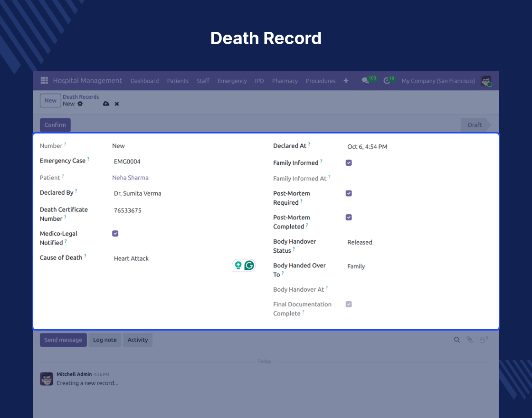The width and height of the screenshot is (532, 418).
Task: Click the Final Documentation Complete checkbox
Action: pyautogui.click(x=349, y=304)
